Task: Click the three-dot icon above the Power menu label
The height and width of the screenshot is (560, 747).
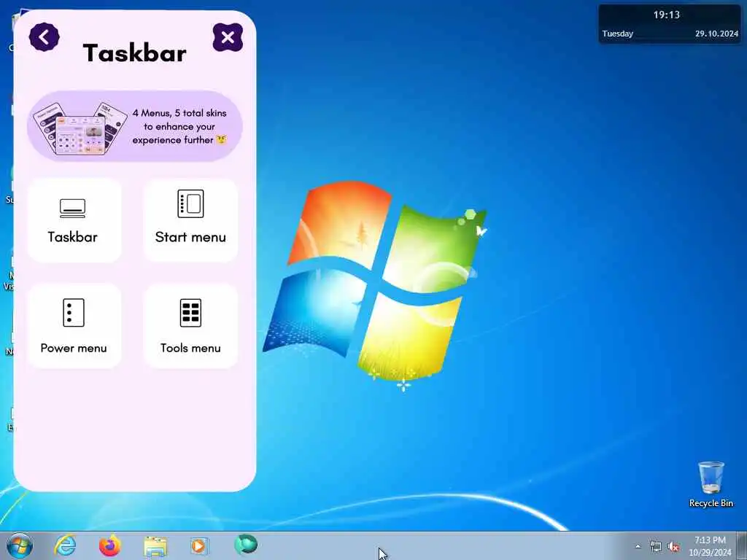Action: click(x=74, y=313)
